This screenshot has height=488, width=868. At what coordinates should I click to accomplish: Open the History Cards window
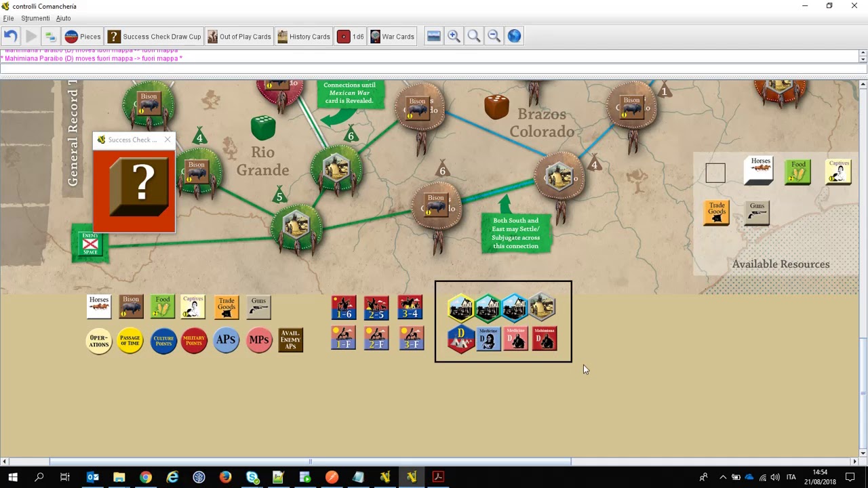pos(303,37)
